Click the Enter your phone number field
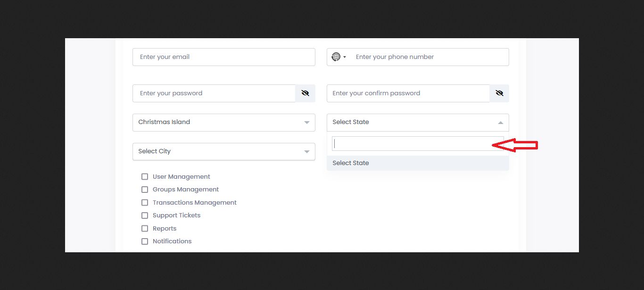Image resolution: width=644 pixels, height=290 pixels. click(429, 57)
